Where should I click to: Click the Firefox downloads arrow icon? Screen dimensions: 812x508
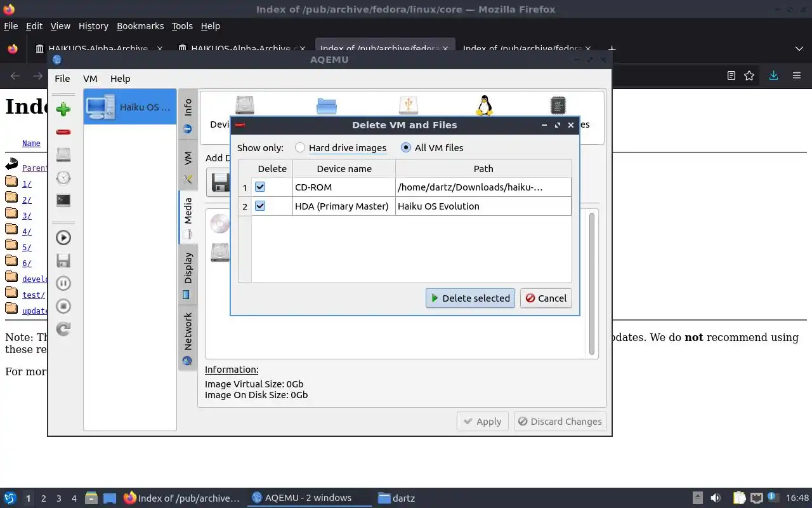coord(773,76)
